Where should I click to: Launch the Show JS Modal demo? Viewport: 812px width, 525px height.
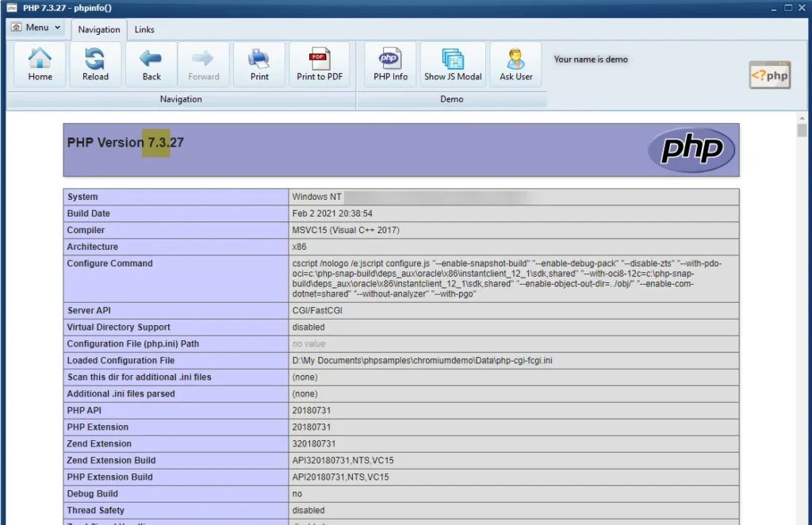pos(453,64)
